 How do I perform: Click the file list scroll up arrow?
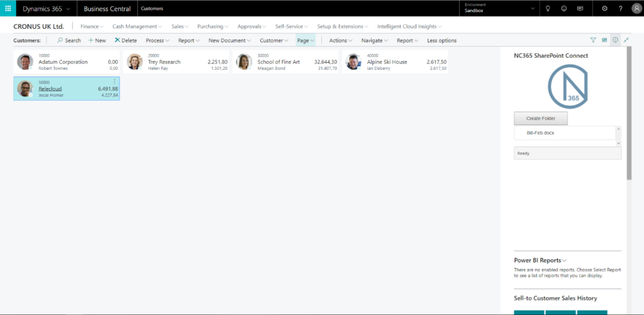619,128
